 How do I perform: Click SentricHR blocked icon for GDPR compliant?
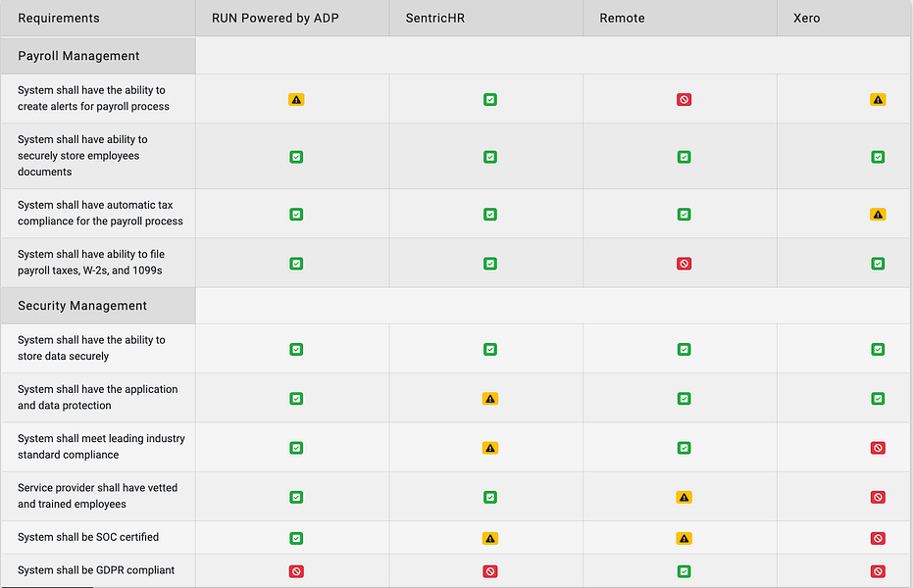490,571
